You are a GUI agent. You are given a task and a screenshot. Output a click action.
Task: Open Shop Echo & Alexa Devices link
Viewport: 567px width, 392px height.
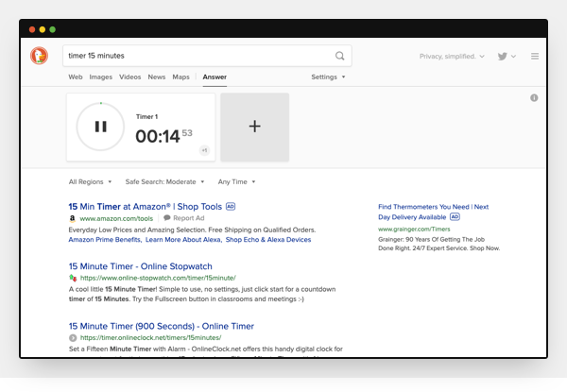click(268, 240)
